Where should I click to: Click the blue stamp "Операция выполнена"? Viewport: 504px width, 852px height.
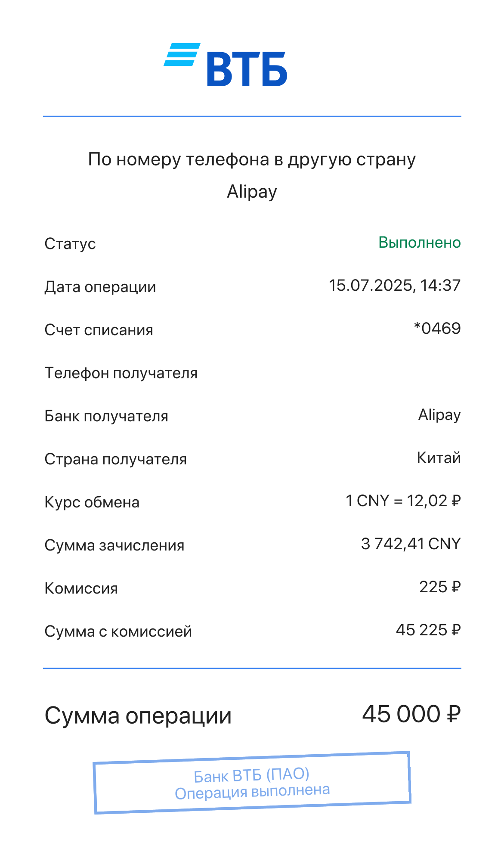tap(252, 784)
